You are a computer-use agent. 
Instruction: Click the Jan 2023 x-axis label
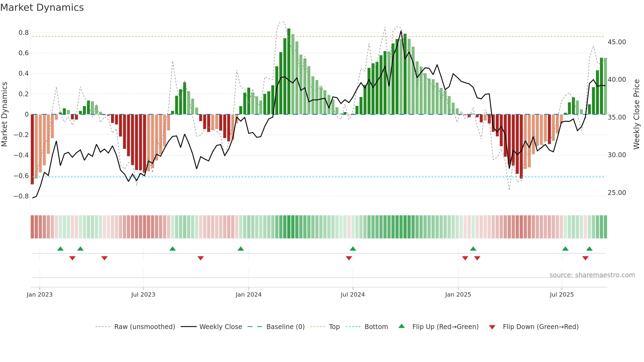pyautogui.click(x=40, y=294)
